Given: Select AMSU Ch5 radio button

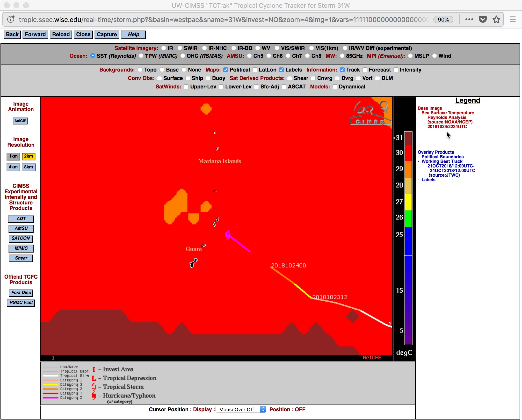Looking at the screenshot, I should (x=249, y=56).
